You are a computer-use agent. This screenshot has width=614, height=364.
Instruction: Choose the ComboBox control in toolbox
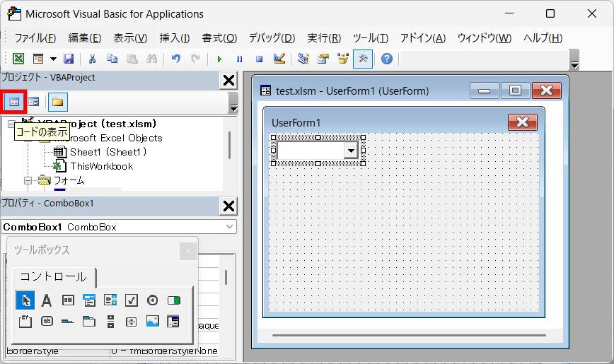(x=89, y=300)
